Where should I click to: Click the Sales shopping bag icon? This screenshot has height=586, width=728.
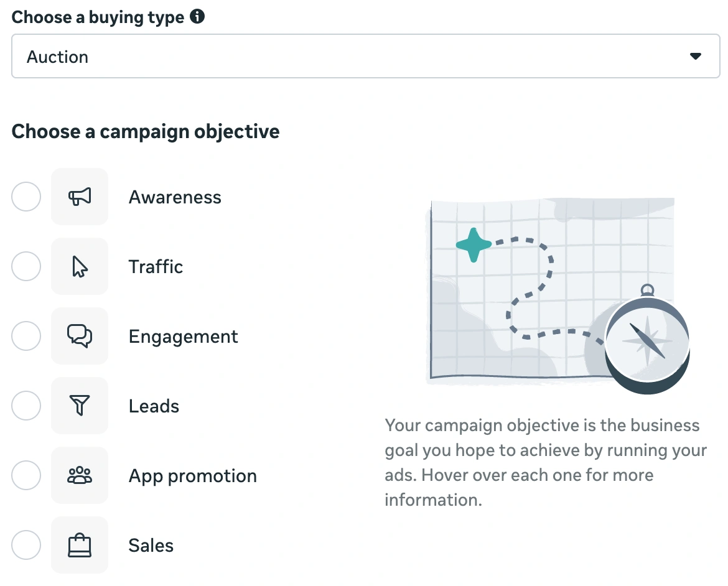pyautogui.click(x=80, y=545)
